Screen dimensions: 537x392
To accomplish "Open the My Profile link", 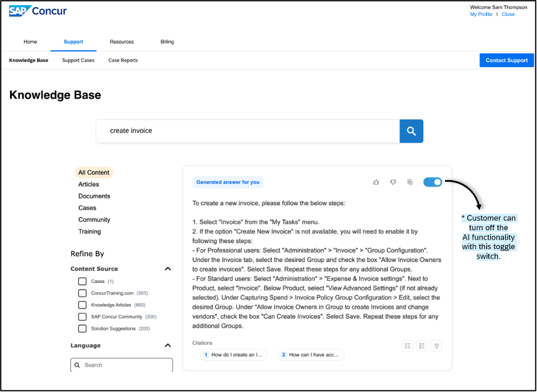I will click(x=481, y=14).
